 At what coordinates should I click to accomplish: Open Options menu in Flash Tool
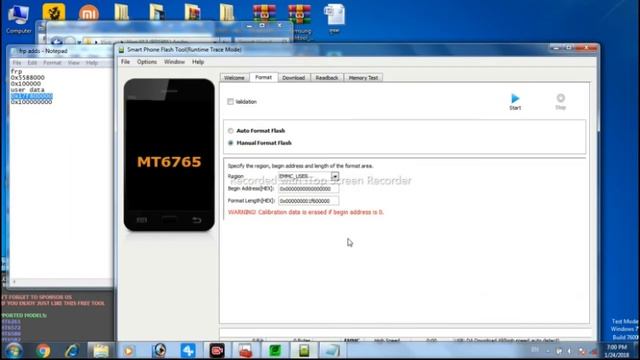(147, 62)
